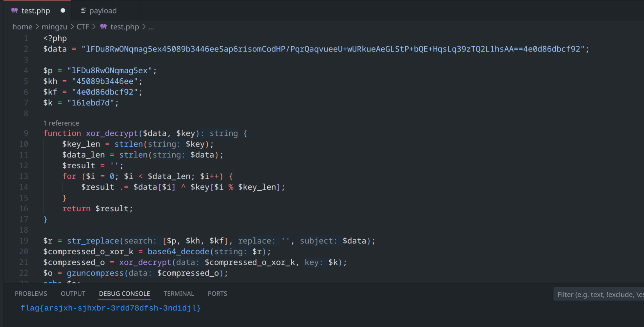
Task: Focus the debug console Filter input field
Action: [x=598, y=294]
